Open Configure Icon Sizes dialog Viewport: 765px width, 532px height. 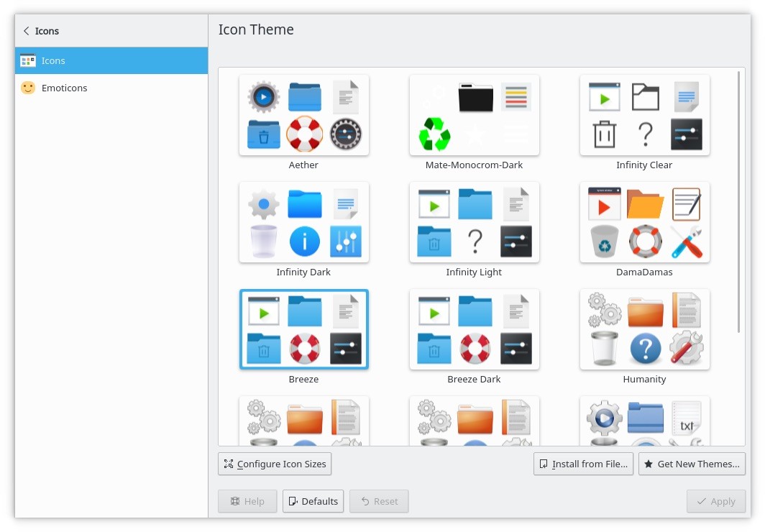click(x=275, y=464)
